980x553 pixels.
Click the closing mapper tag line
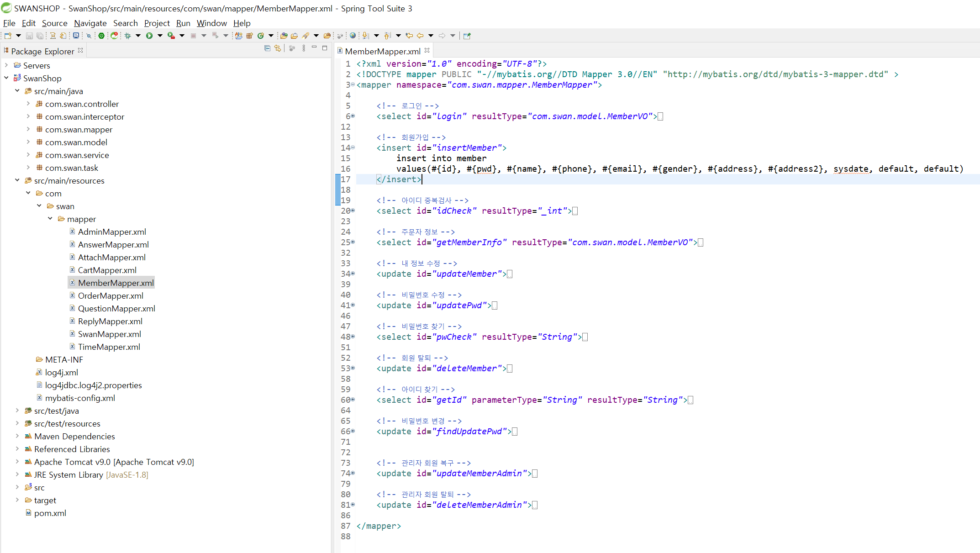[379, 526]
